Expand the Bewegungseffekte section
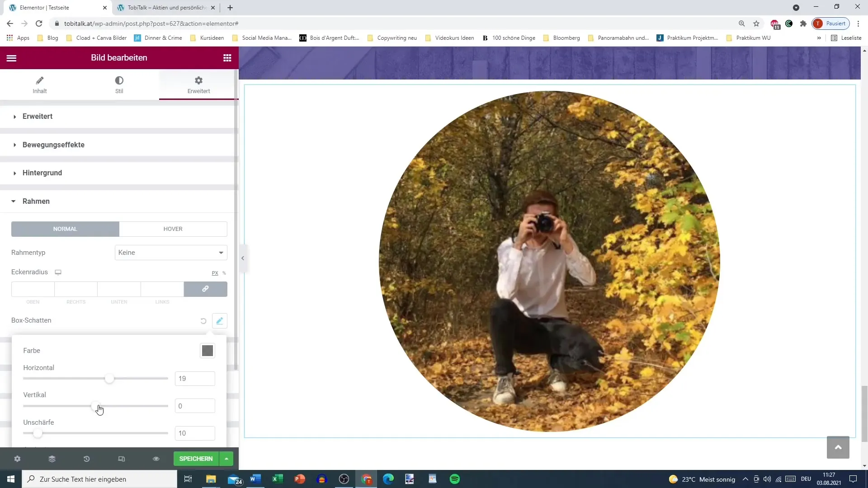The height and width of the screenshot is (488, 868). 53,145
